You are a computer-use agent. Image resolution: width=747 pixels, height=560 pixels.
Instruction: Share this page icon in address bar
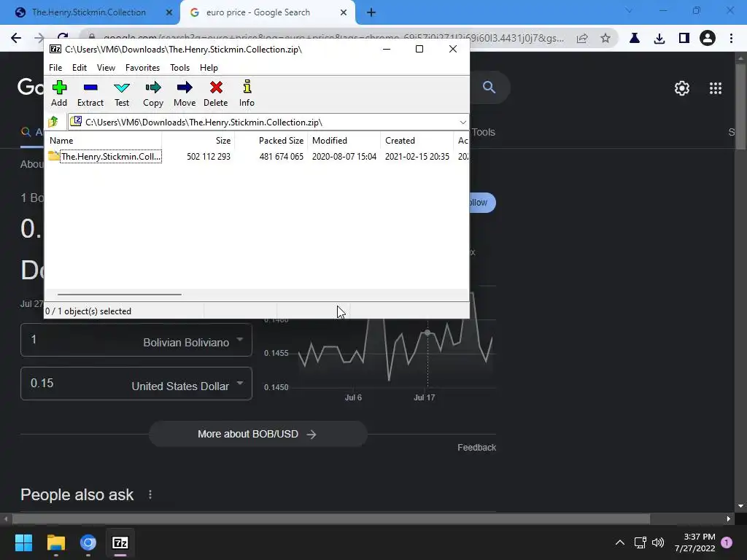[x=582, y=38]
